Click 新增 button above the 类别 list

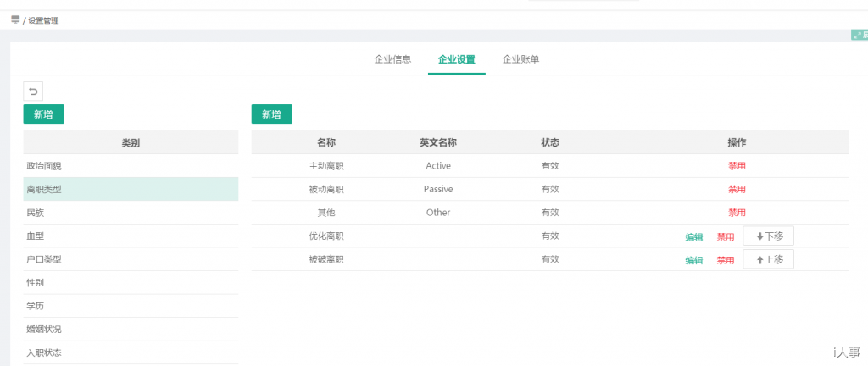(44, 114)
